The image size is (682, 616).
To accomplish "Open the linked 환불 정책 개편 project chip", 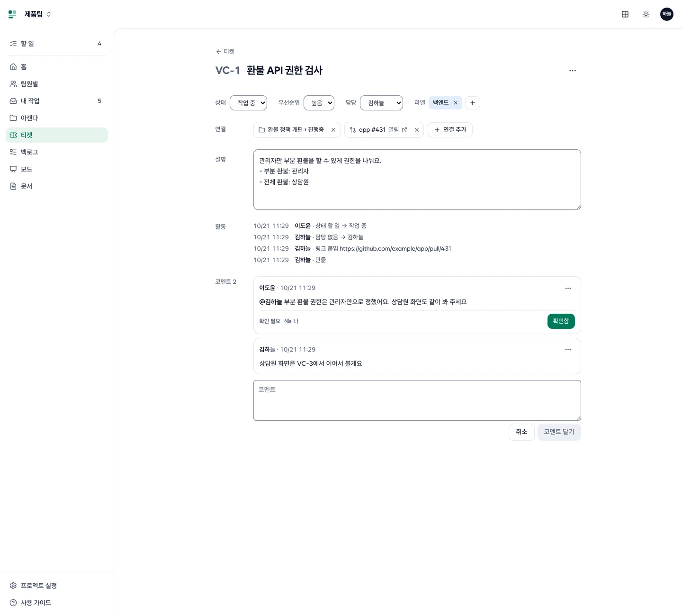I will pyautogui.click(x=291, y=130).
